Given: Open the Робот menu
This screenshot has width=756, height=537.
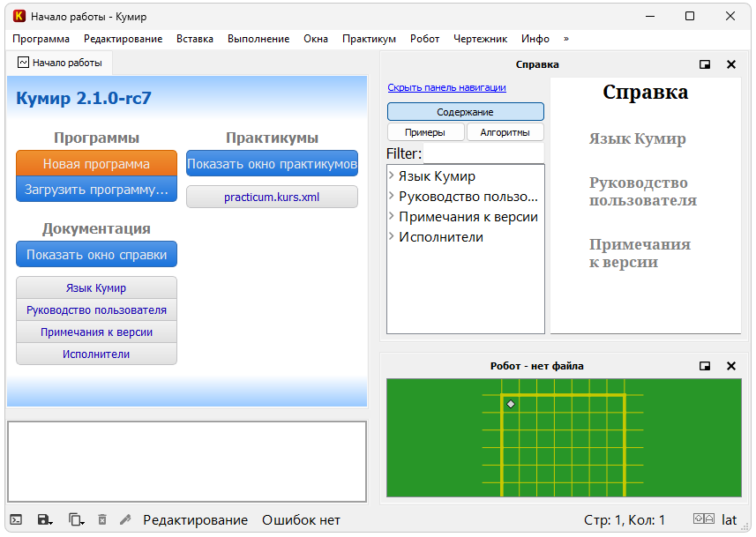Looking at the screenshot, I should tap(425, 39).
